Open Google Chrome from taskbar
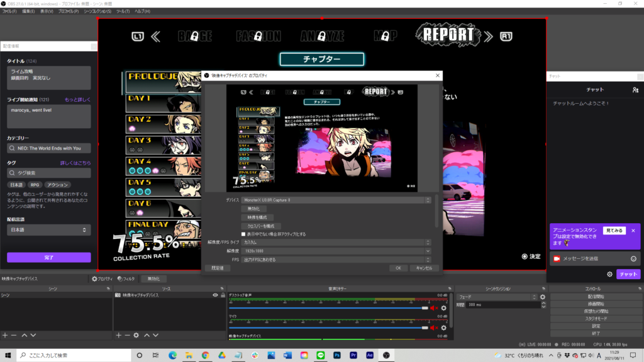This screenshot has width=644, height=362. (206, 355)
